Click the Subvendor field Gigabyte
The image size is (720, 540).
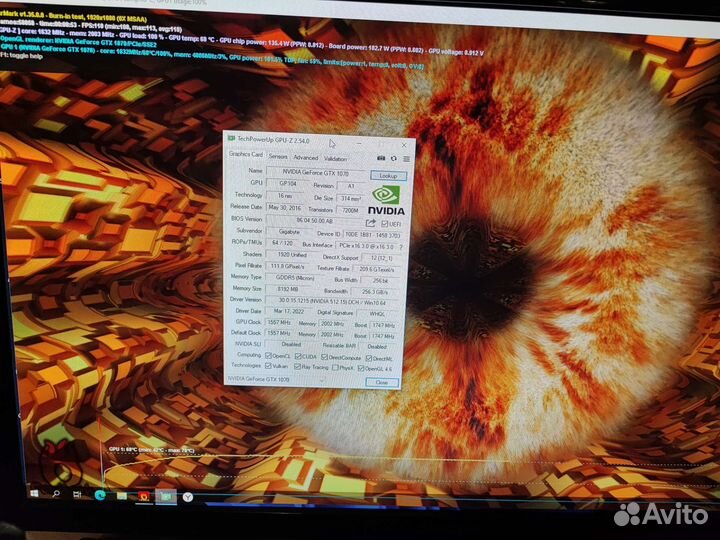tap(289, 232)
